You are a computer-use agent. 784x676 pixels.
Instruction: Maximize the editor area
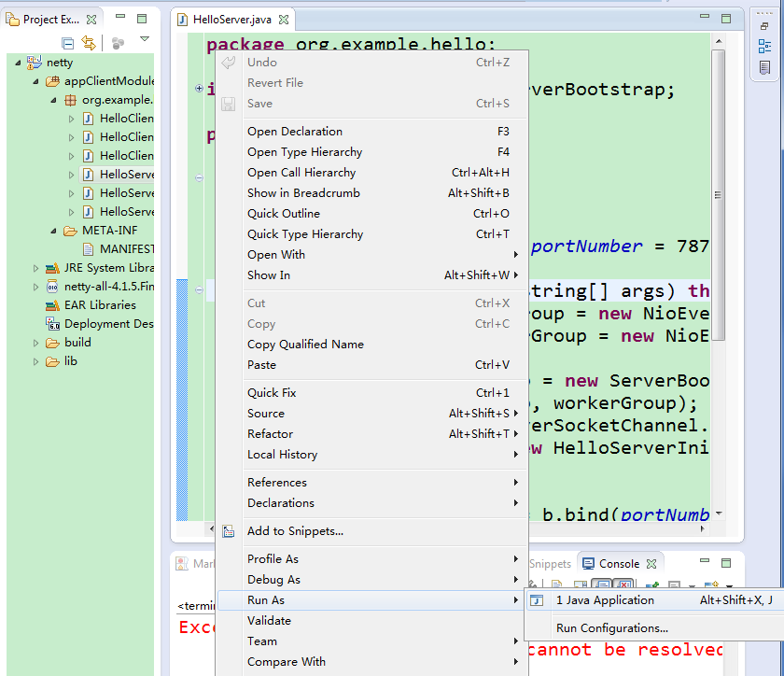(726, 19)
